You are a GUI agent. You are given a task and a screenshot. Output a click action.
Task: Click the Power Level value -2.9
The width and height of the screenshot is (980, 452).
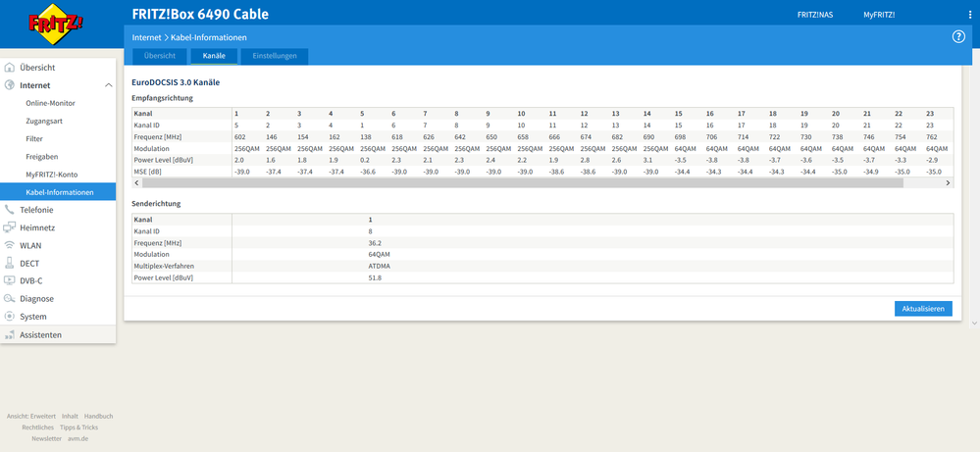(931, 160)
